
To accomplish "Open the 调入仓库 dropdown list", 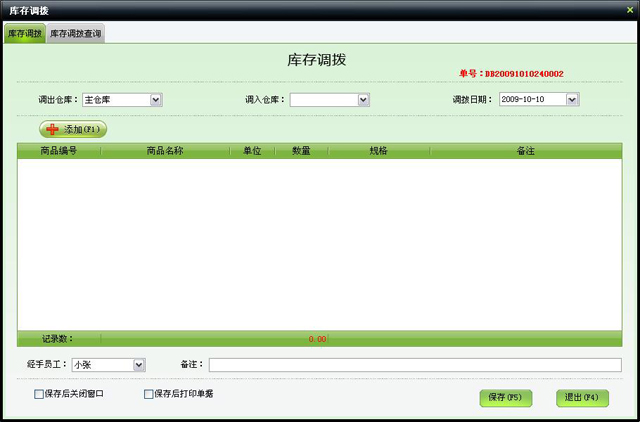I will point(363,99).
